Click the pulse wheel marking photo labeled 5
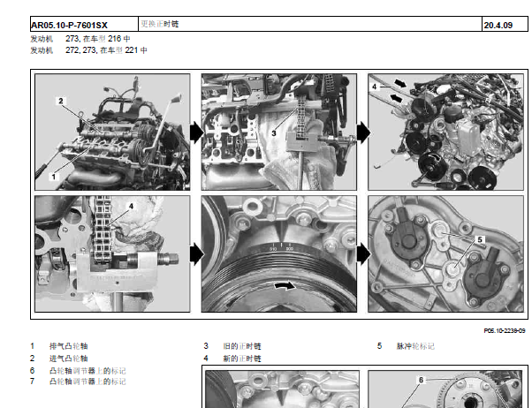The image size is (532, 408). coord(445,253)
